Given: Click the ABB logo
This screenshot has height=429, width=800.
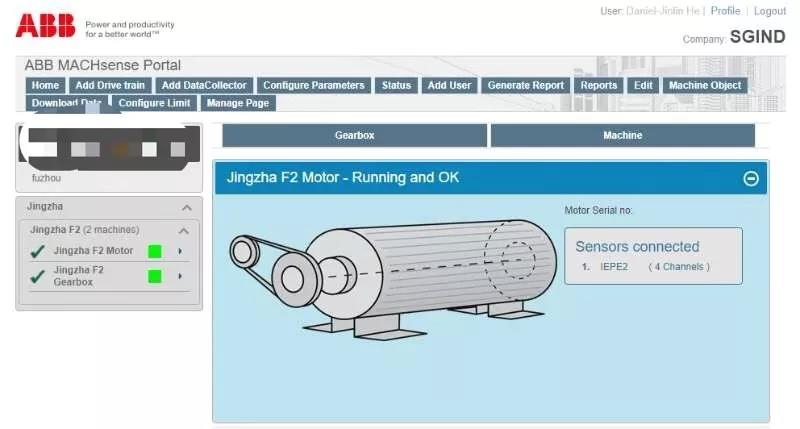Looking at the screenshot, I should (x=45, y=24).
